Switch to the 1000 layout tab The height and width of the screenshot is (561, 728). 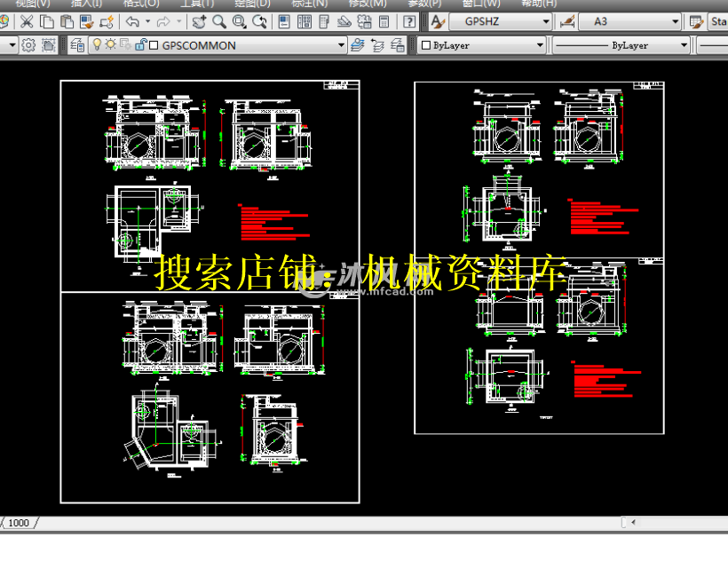19,523
